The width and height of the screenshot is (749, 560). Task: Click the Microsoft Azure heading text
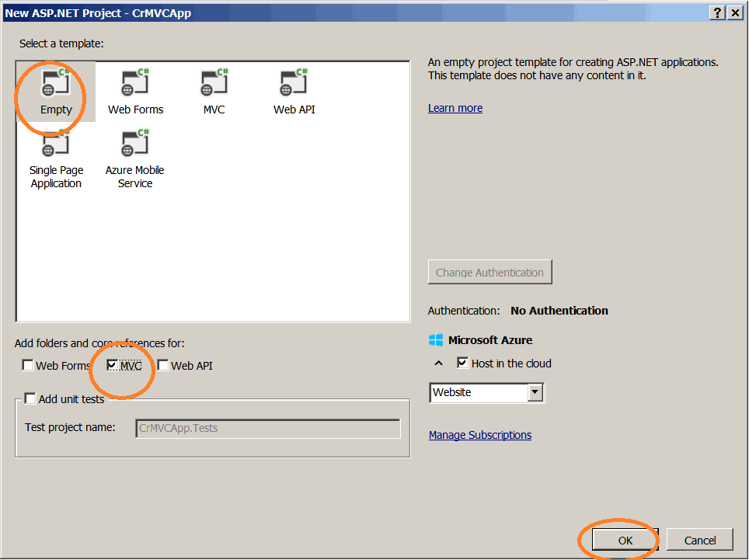[490, 340]
